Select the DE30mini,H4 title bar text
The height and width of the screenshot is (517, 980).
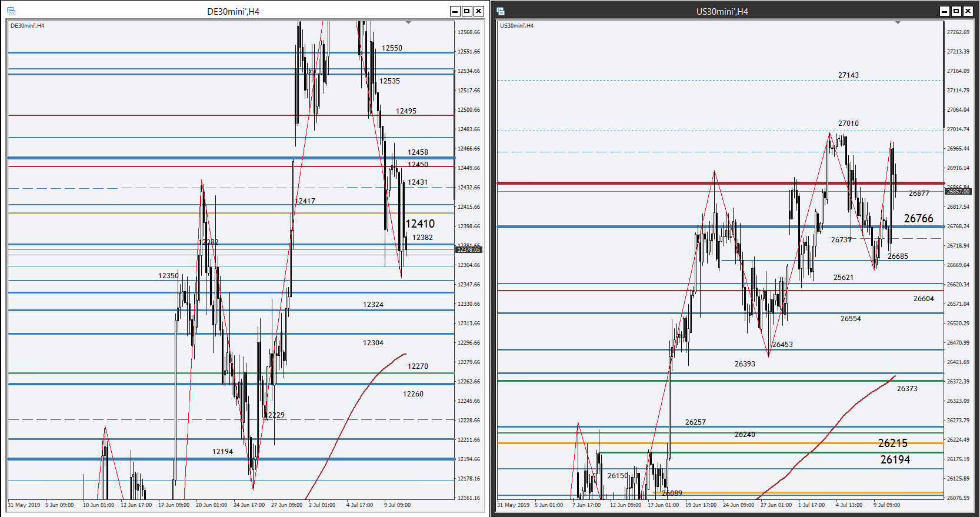(x=234, y=12)
